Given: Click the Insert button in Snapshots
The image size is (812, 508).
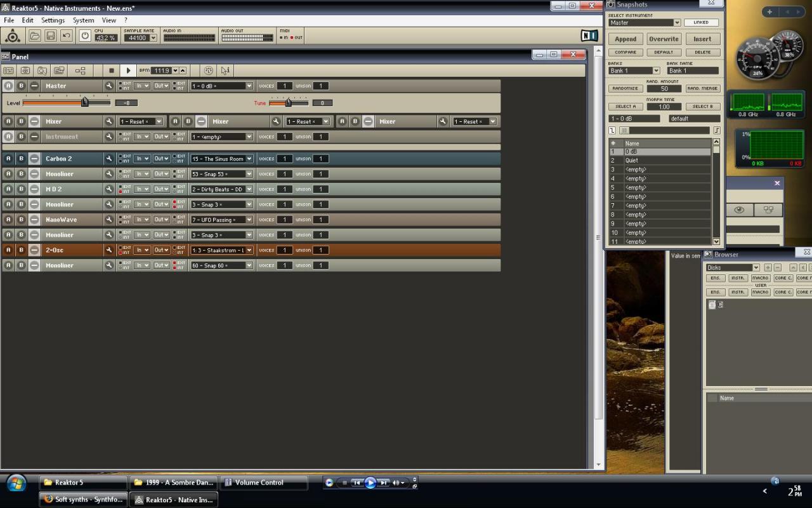Looking at the screenshot, I should [x=702, y=39].
